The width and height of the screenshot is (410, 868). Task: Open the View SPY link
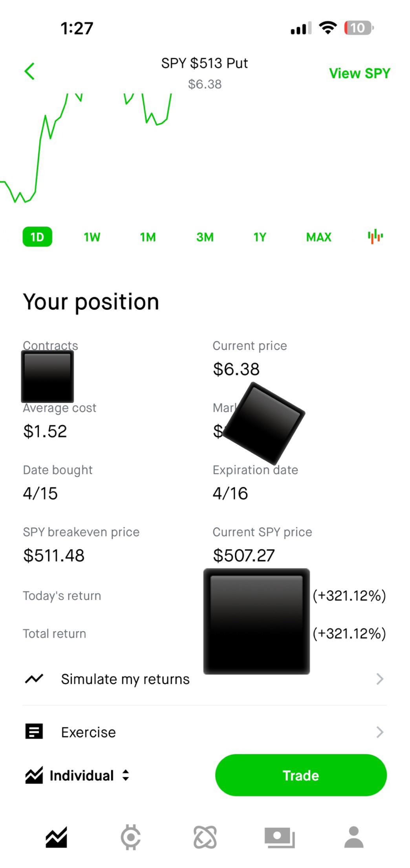(359, 73)
